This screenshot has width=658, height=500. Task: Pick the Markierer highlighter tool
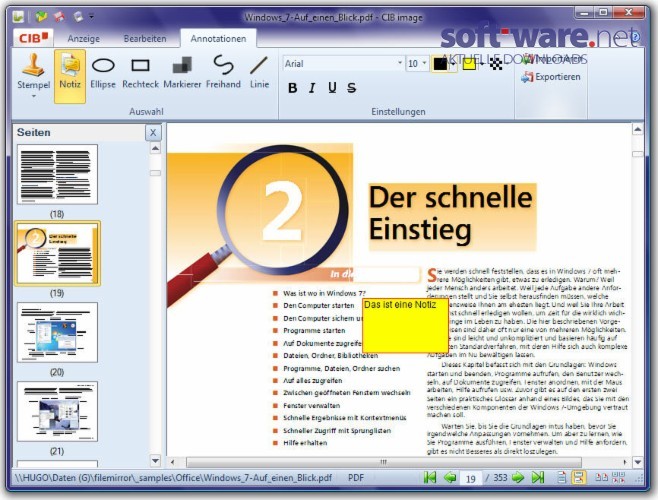(x=182, y=73)
